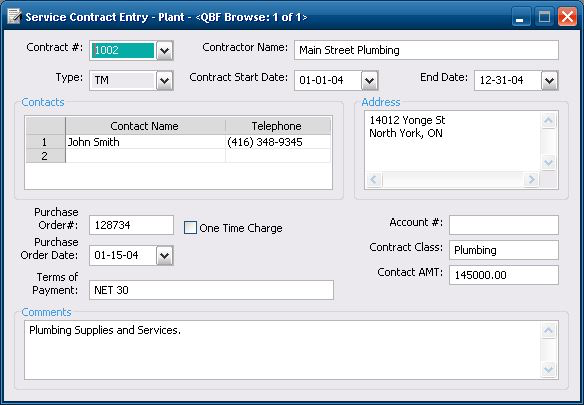Maximize the Service Contract Entry window
The height and width of the screenshot is (405, 584).
click(544, 17)
